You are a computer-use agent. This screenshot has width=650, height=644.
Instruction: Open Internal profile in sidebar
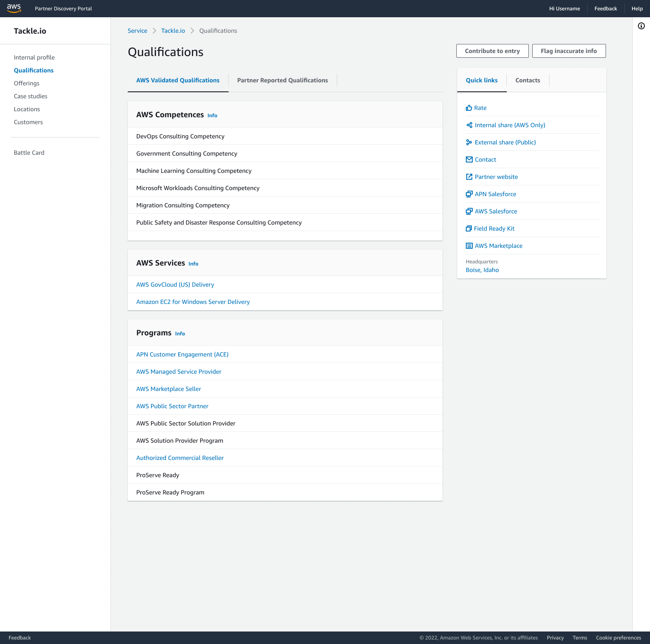pyautogui.click(x=34, y=57)
